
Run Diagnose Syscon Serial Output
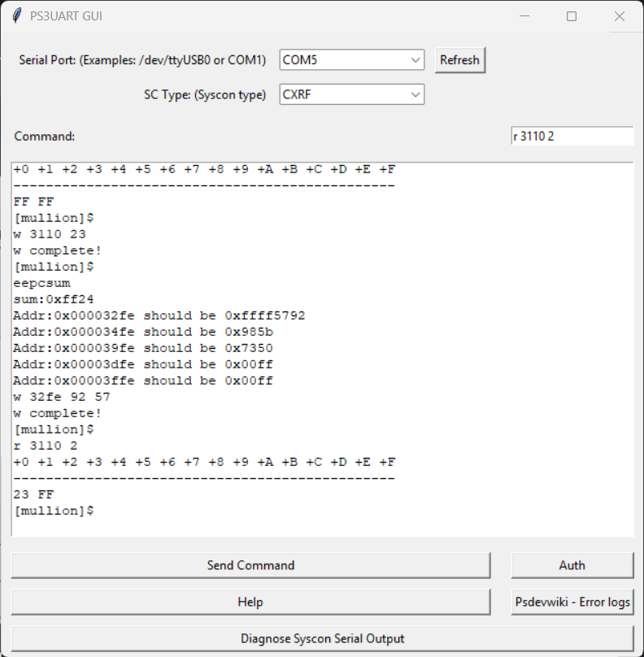(322, 638)
